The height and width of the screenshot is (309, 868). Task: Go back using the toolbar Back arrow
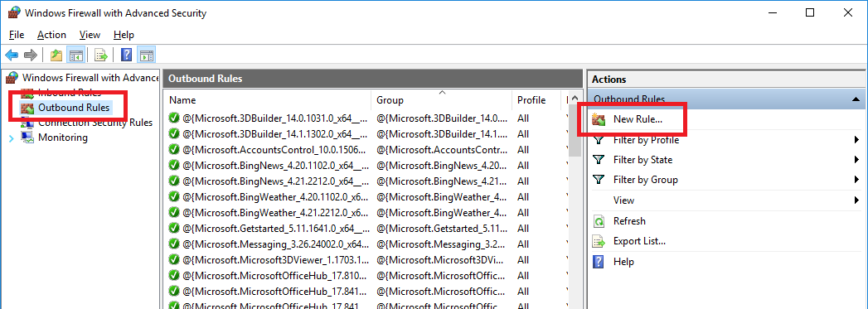point(12,55)
